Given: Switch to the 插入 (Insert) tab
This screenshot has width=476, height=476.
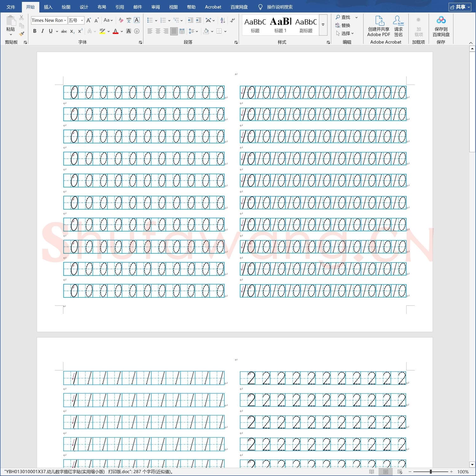Looking at the screenshot, I should (x=48, y=7).
